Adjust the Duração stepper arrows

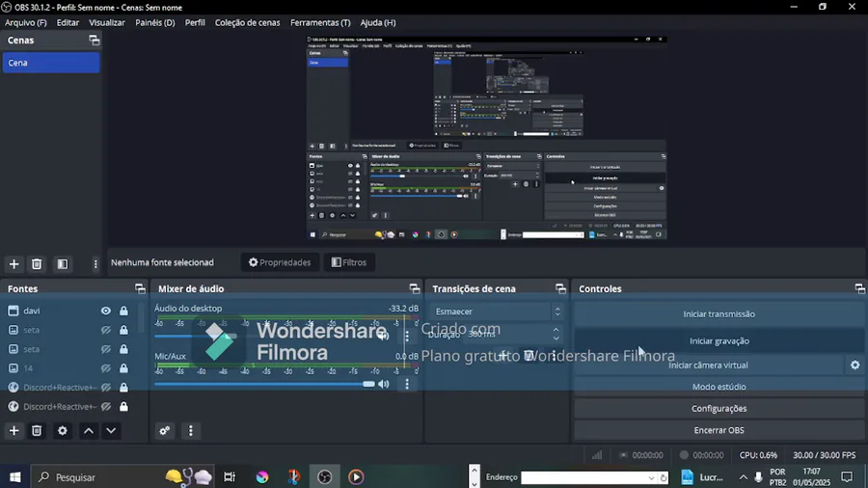click(x=556, y=334)
